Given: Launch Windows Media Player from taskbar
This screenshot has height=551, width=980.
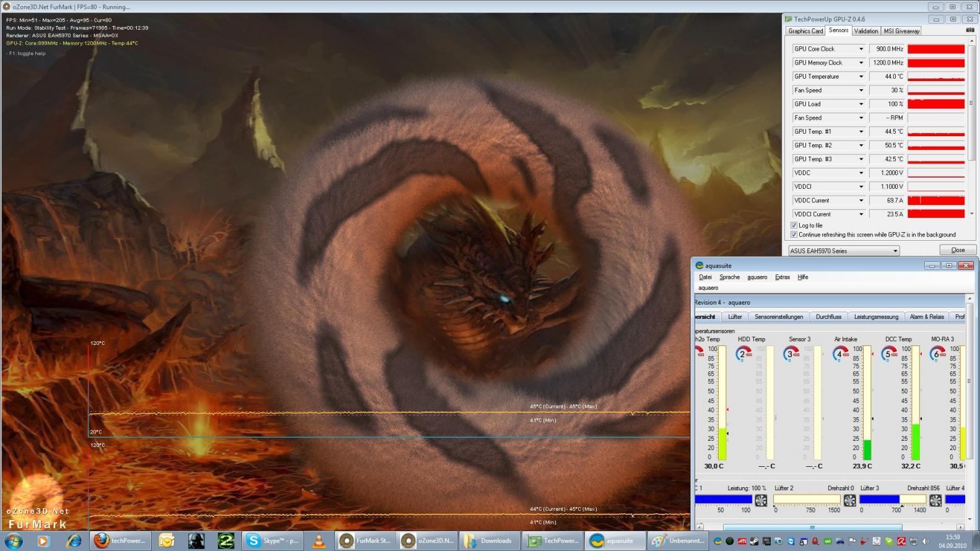Looking at the screenshot, I should [x=43, y=540].
